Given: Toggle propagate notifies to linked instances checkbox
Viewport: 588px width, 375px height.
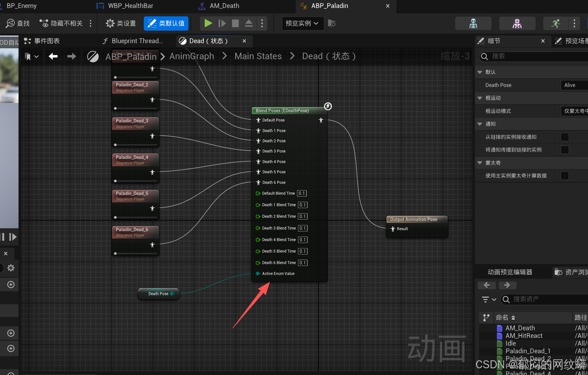Looking at the screenshot, I should [x=565, y=150].
